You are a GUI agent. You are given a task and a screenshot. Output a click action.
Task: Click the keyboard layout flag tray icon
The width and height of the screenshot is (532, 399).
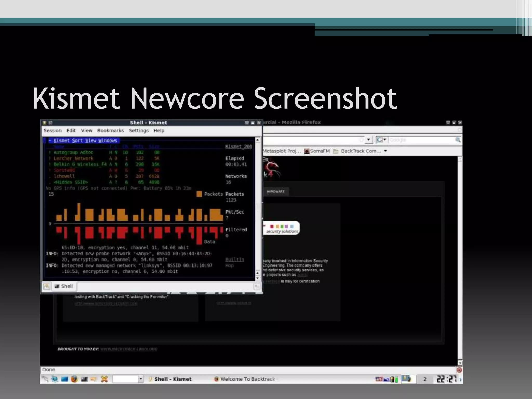(379, 379)
